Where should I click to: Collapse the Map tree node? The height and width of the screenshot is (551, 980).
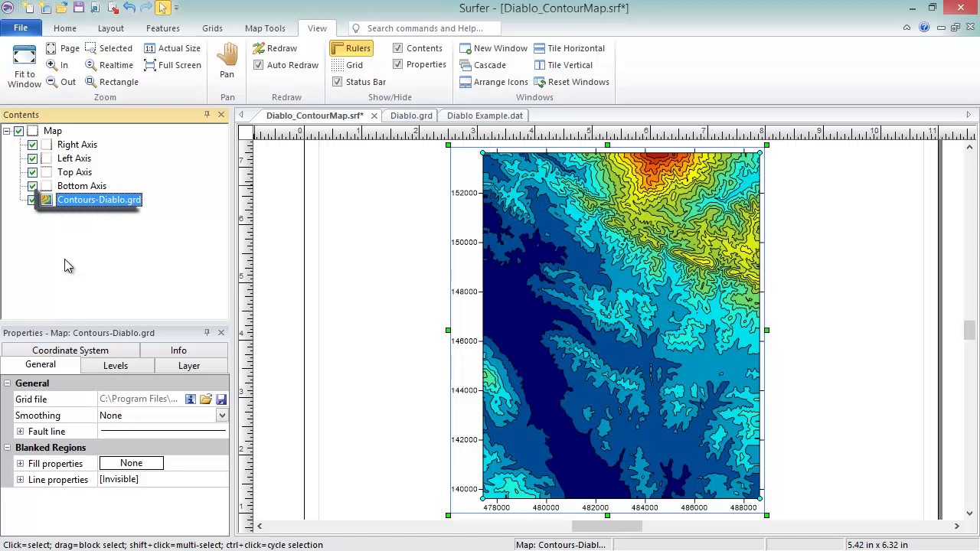7,131
